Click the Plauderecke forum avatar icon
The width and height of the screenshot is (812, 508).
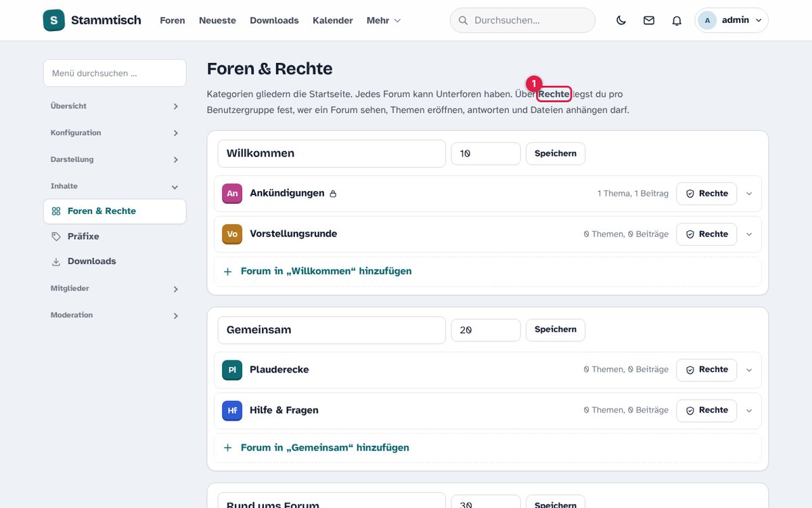click(x=232, y=370)
